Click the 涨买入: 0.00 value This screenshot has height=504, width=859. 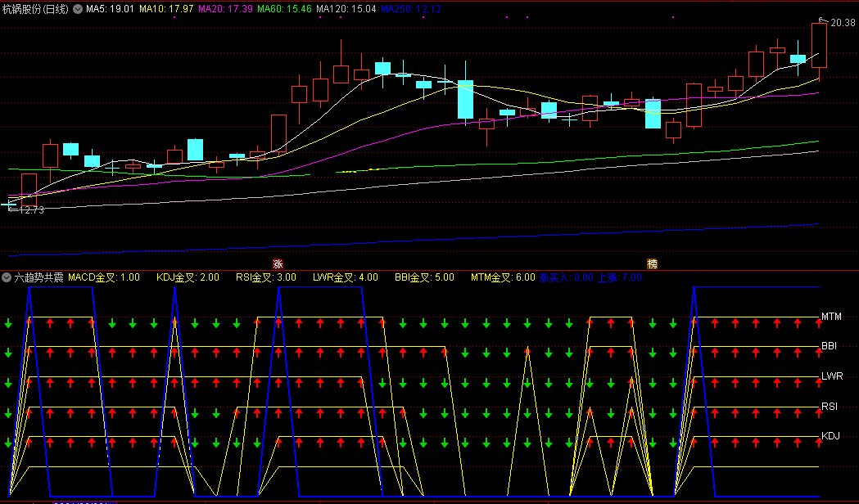[x=566, y=277]
